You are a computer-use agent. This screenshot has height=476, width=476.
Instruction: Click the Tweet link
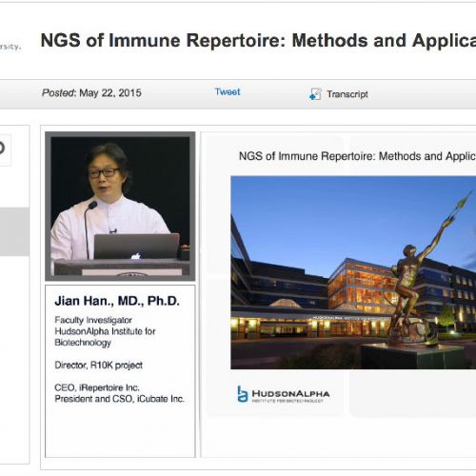pos(228,92)
